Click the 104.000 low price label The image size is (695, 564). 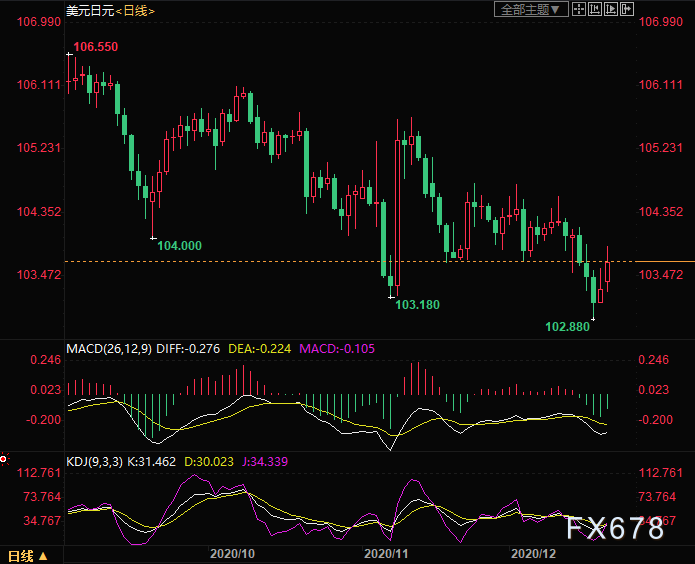click(x=179, y=246)
